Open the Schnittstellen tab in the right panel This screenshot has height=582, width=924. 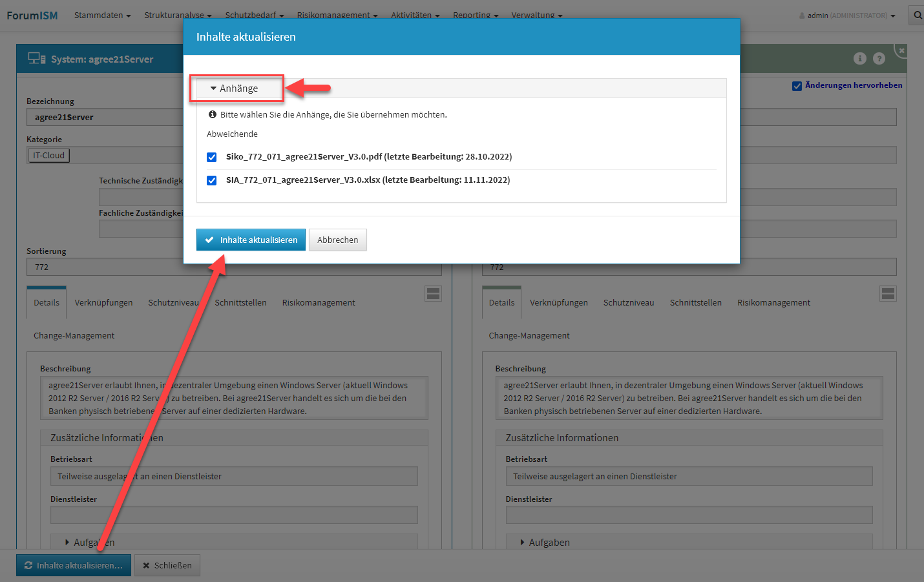[x=696, y=302]
